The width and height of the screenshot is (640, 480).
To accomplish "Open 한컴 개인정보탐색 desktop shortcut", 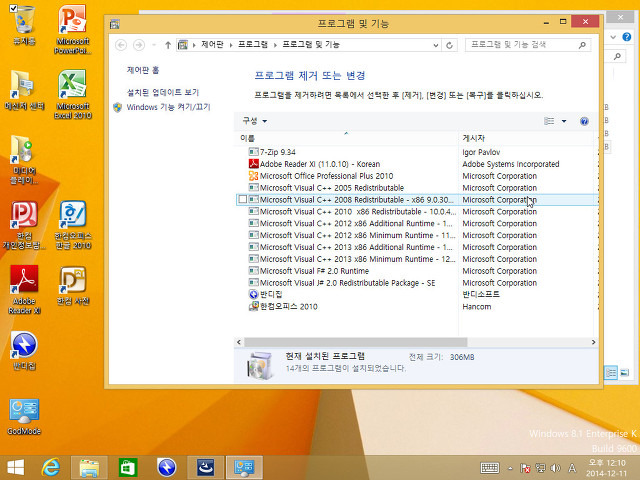I will coord(24,225).
